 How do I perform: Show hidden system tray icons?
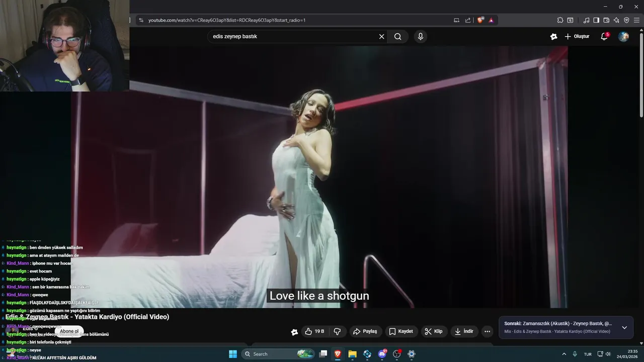click(564, 354)
